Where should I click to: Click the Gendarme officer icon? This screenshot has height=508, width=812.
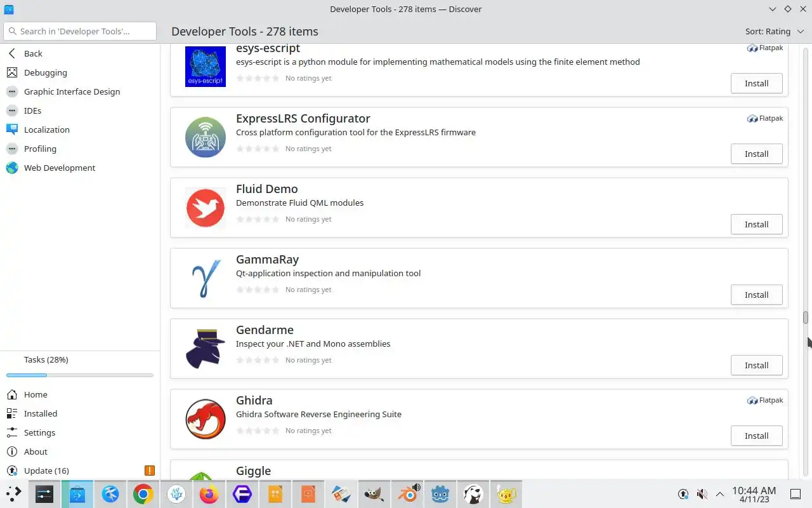(206, 349)
